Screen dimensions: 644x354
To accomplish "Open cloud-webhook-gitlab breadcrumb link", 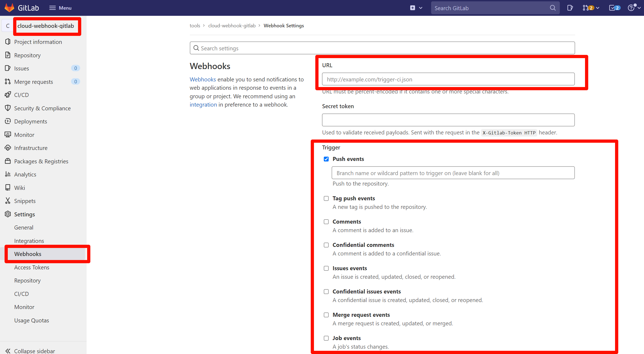I will (232, 26).
